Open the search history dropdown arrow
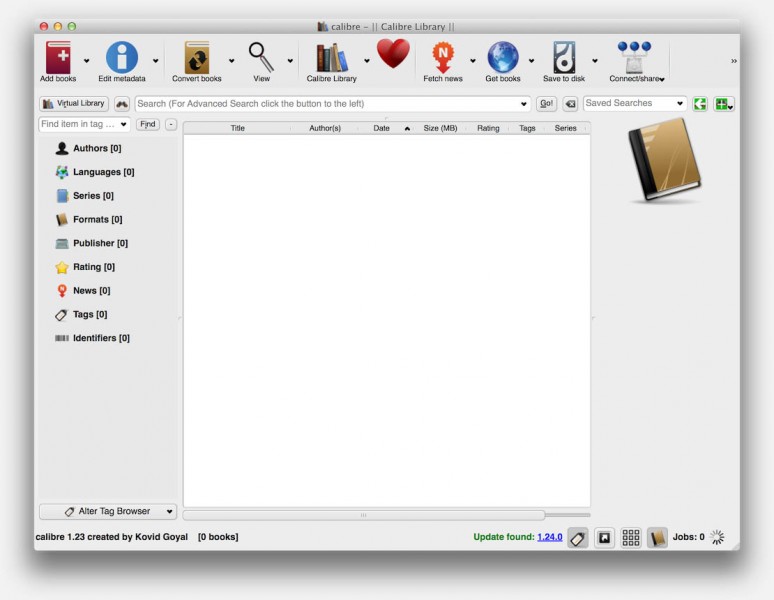The image size is (774, 600). pos(523,104)
